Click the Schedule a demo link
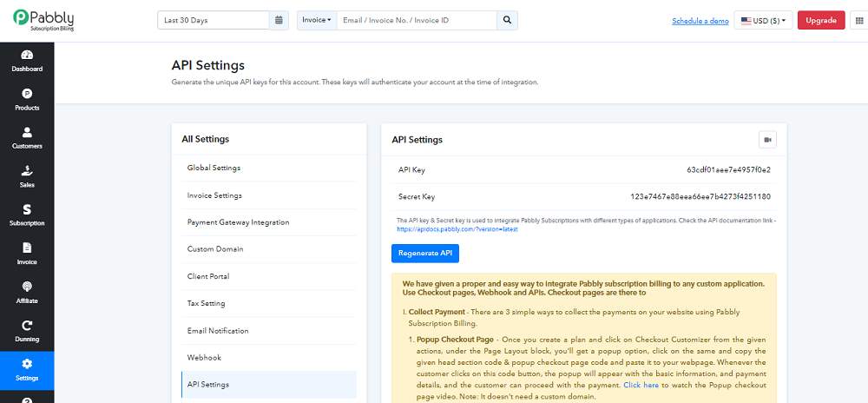Image resolution: width=868 pixels, height=403 pixels. tap(700, 21)
